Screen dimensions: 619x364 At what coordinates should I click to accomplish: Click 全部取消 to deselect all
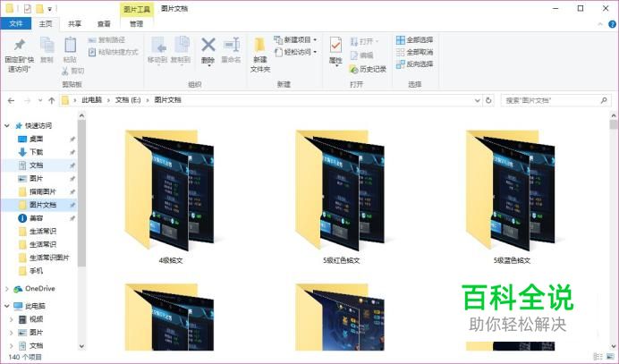pos(415,52)
